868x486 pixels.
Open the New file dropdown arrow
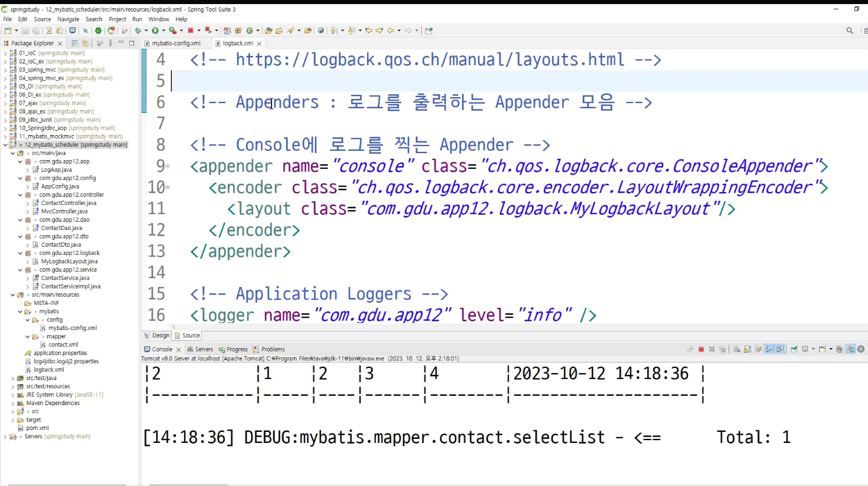coord(16,30)
